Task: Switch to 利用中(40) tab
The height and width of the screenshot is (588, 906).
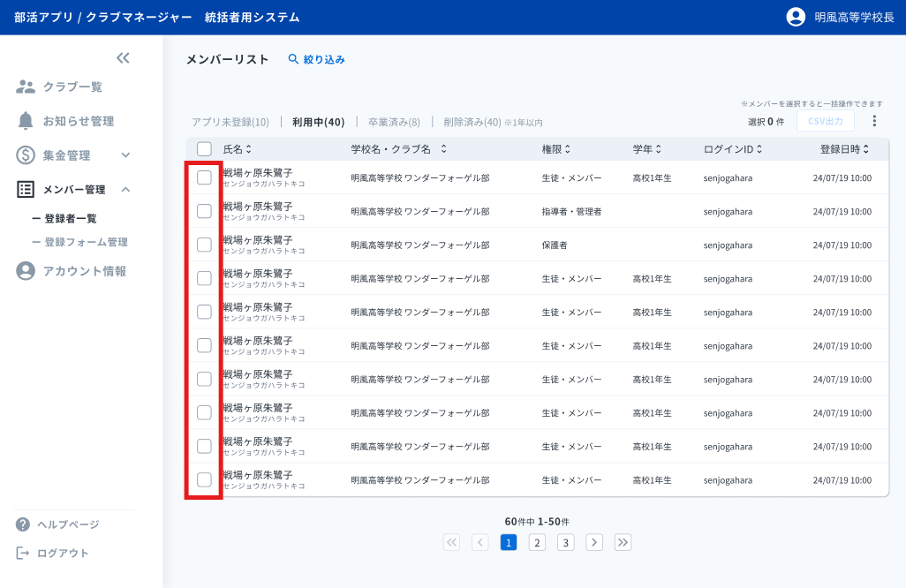Action: [319, 122]
